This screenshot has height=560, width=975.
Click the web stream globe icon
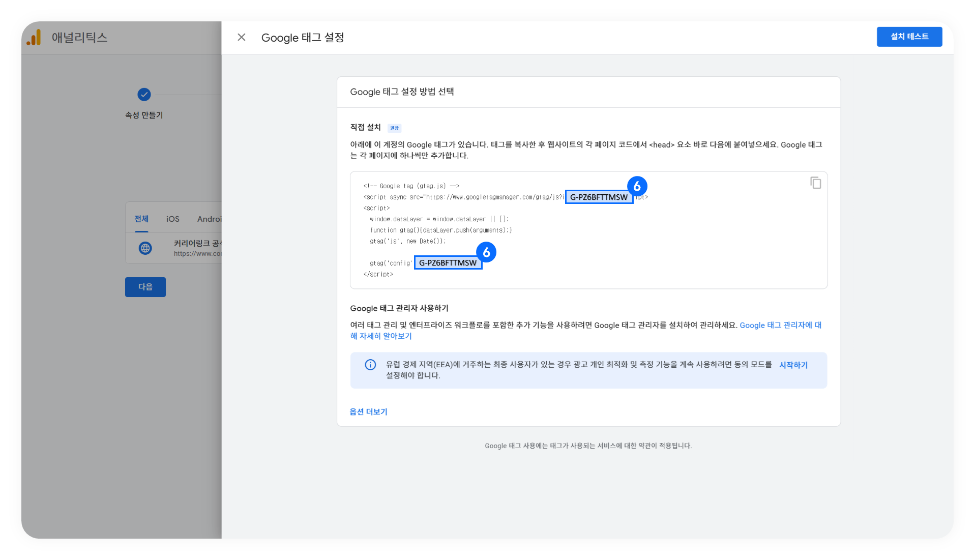click(145, 248)
